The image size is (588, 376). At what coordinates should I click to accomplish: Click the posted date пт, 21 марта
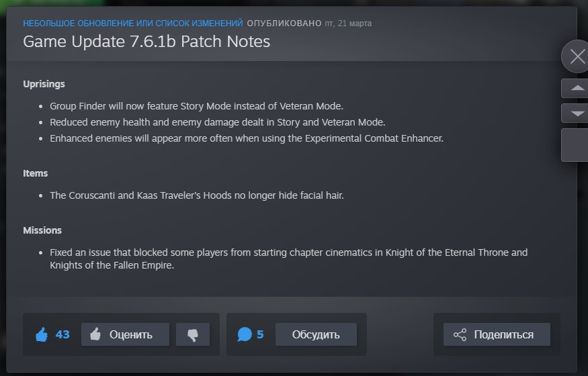[348, 23]
